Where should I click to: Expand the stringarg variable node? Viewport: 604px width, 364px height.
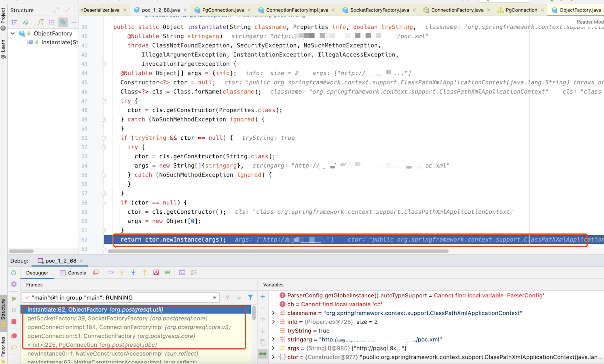(273, 339)
